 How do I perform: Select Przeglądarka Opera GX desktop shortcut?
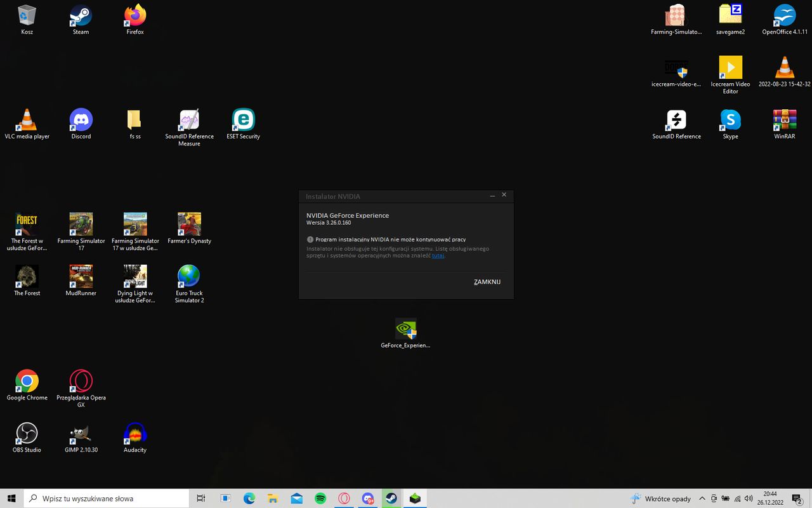coord(81,389)
